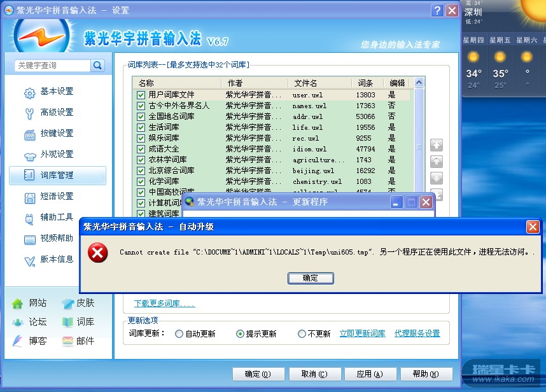
Task: Open 皮肤 skin icon link
Action: [67, 304]
